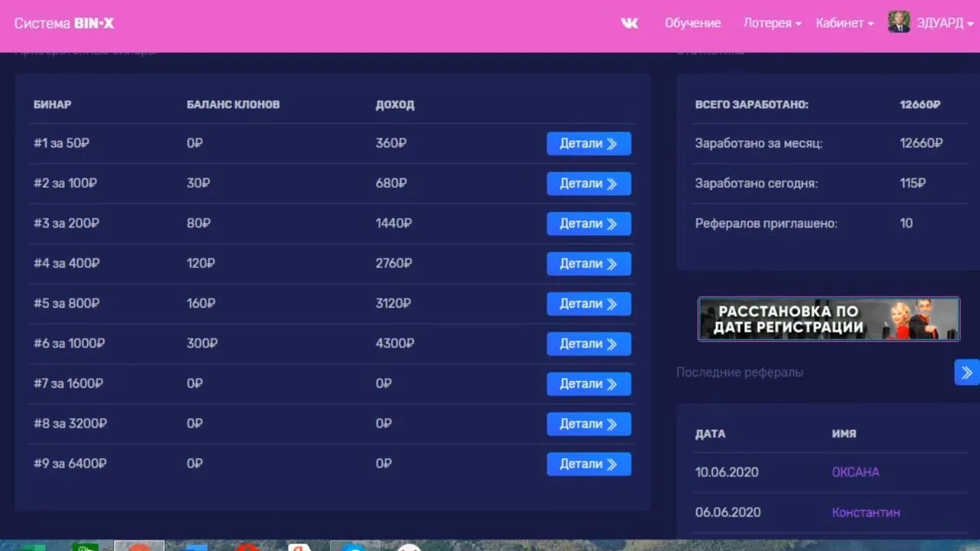This screenshot has width=980, height=551.
Task: Click the Рефералов приглашено label
Action: point(766,223)
